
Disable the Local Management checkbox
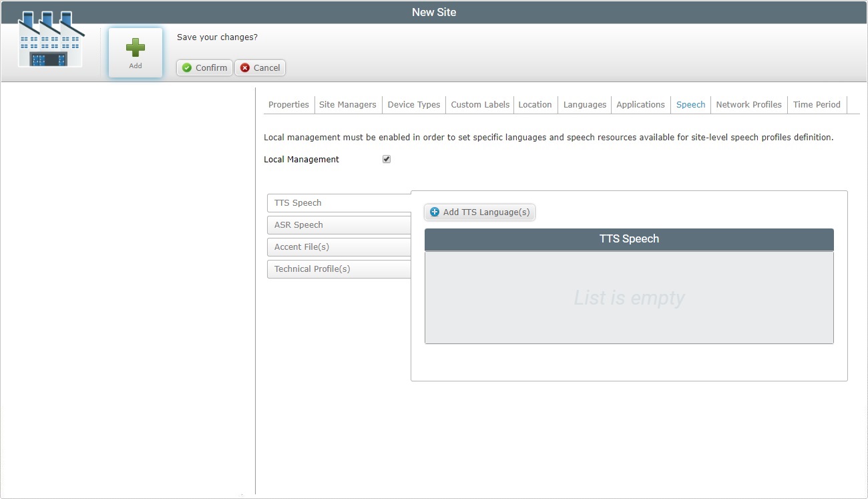[386, 159]
